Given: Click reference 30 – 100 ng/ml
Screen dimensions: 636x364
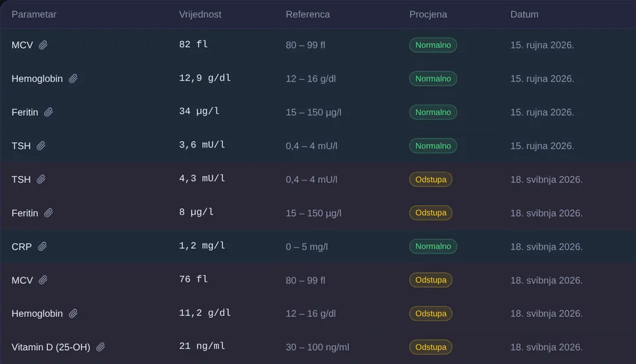Looking at the screenshot, I should tap(317, 347).
